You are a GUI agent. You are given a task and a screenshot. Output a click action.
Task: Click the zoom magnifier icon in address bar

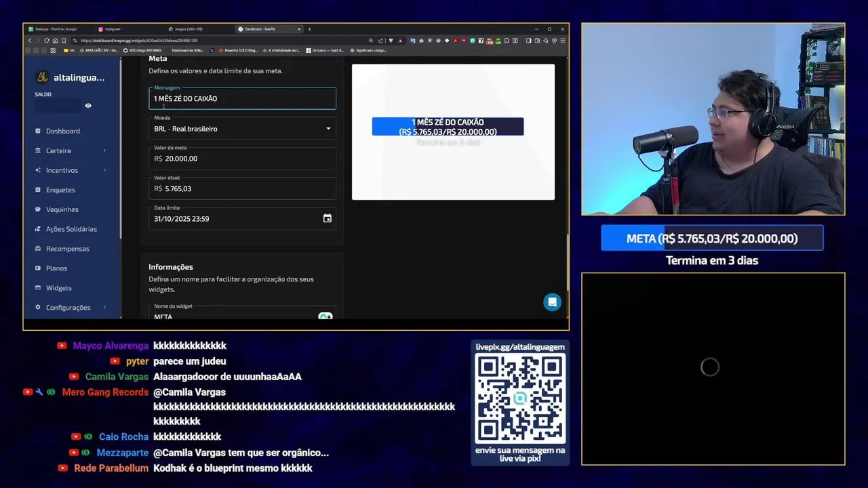click(x=371, y=41)
